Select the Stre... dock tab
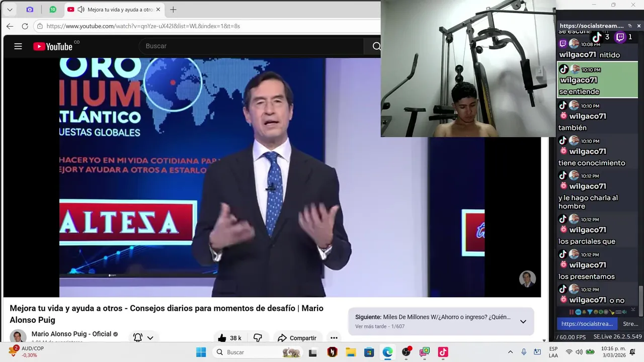The width and height of the screenshot is (644, 362). pyautogui.click(x=630, y=324)
